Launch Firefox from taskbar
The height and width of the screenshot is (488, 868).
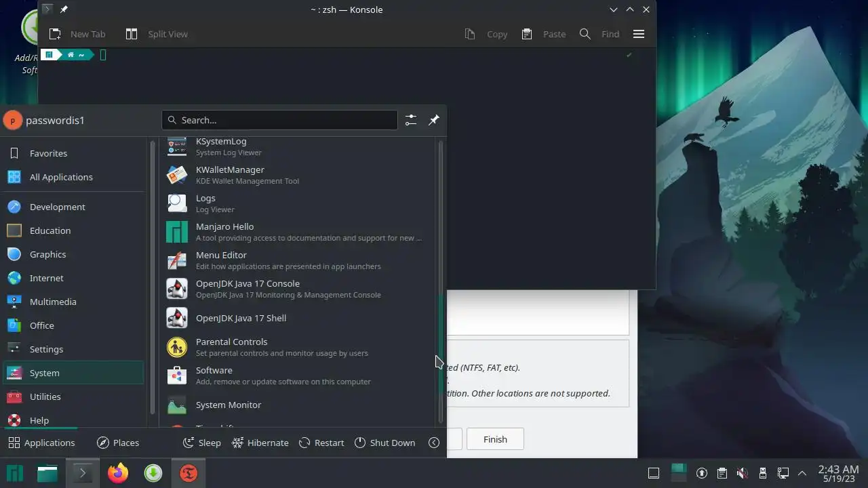coord(118,473)
